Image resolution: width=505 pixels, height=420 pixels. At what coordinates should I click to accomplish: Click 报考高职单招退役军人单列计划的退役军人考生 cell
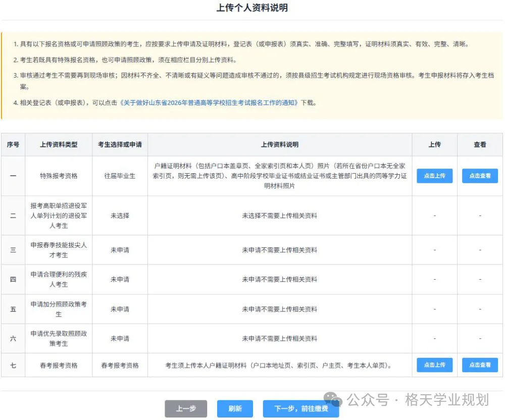click(x=59, y=216)
